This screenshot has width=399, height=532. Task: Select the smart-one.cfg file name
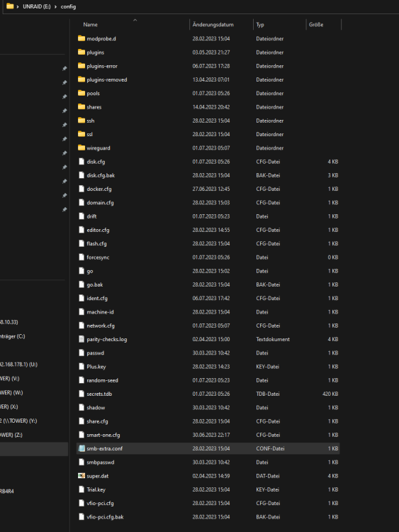[x=103, y=435]
